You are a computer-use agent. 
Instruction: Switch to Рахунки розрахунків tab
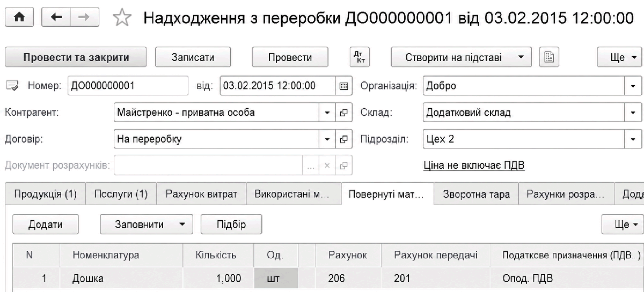pyautogui.click(x=566, y=194)
